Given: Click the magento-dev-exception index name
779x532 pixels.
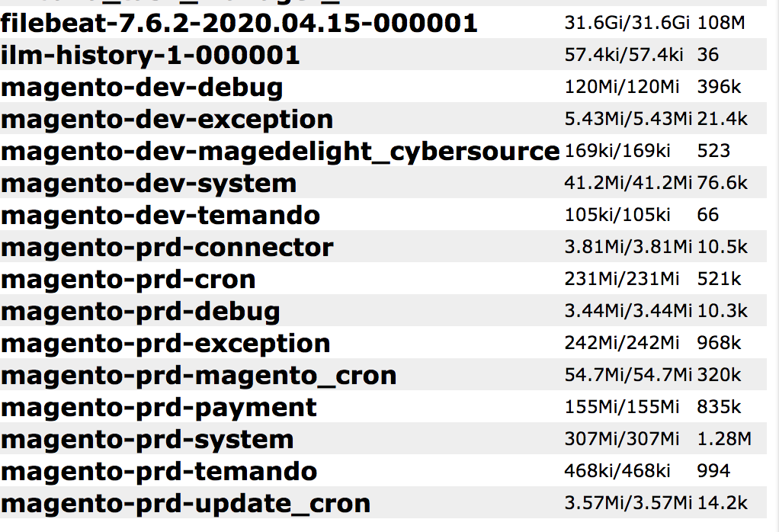Looking at the screenshot, I should tap(167, 120).
